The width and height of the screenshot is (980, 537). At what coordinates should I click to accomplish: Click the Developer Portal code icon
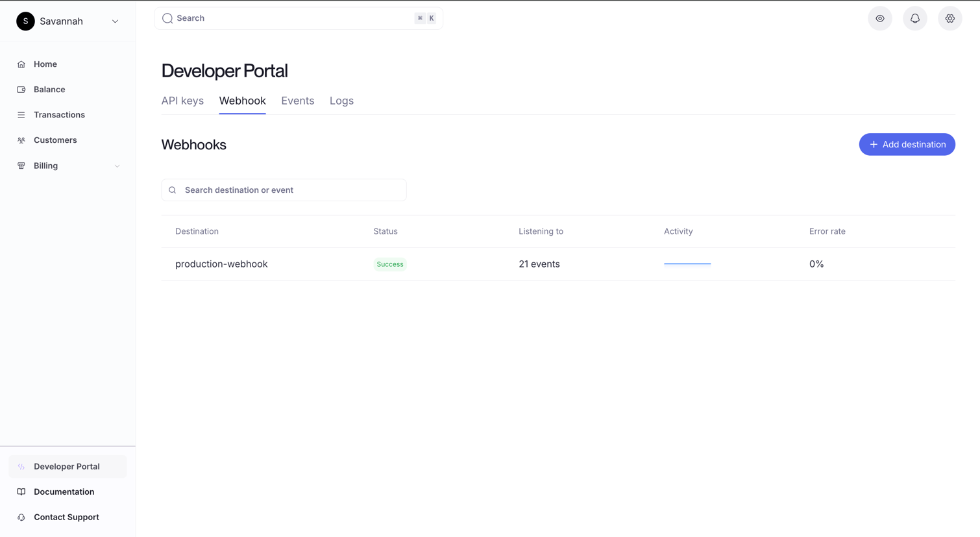21,466
